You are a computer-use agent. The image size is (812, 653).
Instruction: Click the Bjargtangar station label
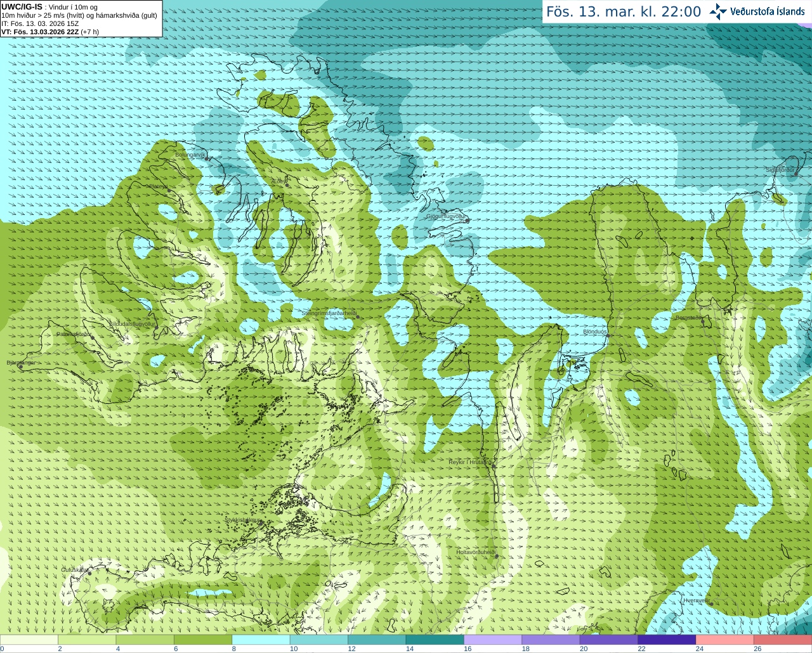[21, 363]
